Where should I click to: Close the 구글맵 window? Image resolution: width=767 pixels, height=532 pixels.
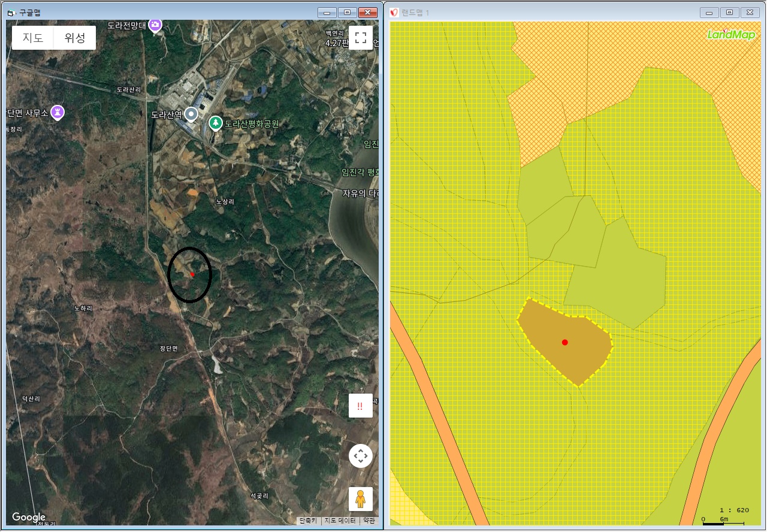pyautogui.click(x=367, y=13)
